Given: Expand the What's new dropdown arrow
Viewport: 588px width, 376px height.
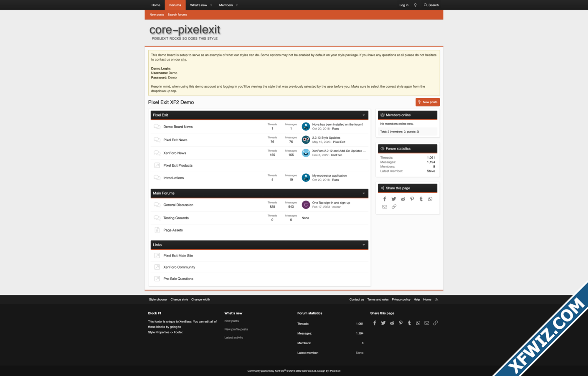Looking at the screenshot, I should [211, 5].
